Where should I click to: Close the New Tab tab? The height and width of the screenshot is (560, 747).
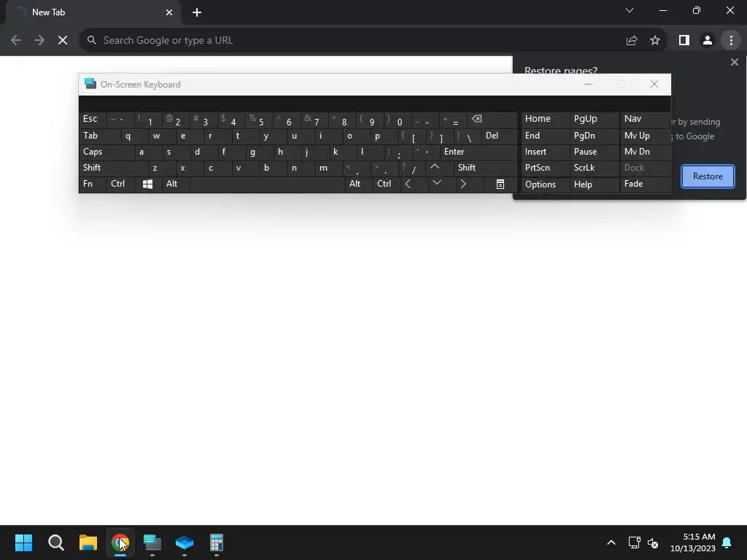click(x=169, y=12)
